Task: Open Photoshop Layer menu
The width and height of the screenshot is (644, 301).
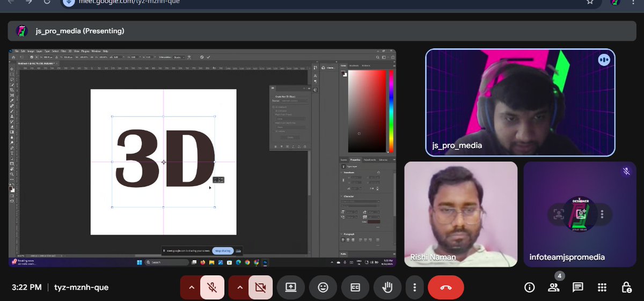Action: pyautogui.click(x=39, y=51)
